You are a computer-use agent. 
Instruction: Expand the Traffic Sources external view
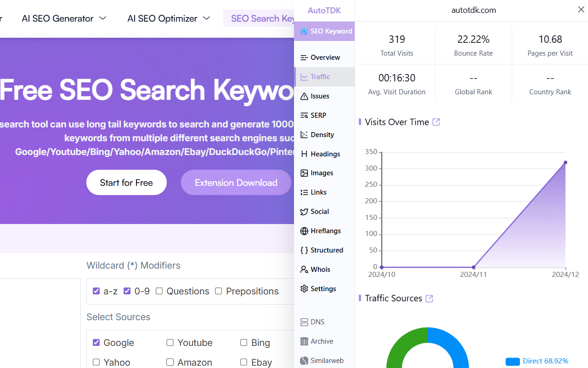429,298
